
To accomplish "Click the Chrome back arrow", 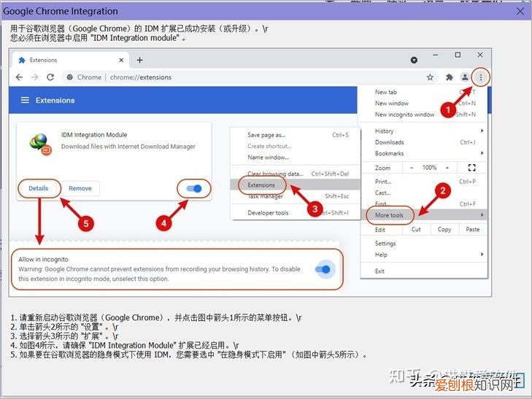I will (x=20, y=77).
